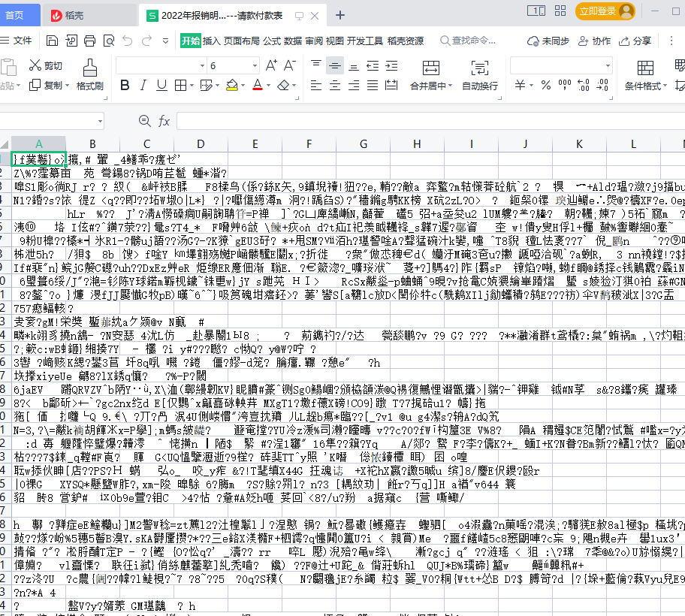Click Merge and Center (合并居中)
This screenshot has height=616, width=685.
(430, 75)
